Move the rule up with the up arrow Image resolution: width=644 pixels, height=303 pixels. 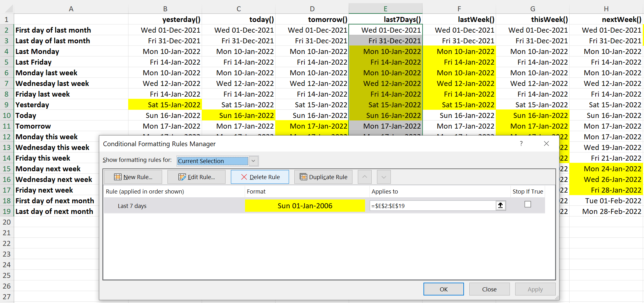point(364,177)
